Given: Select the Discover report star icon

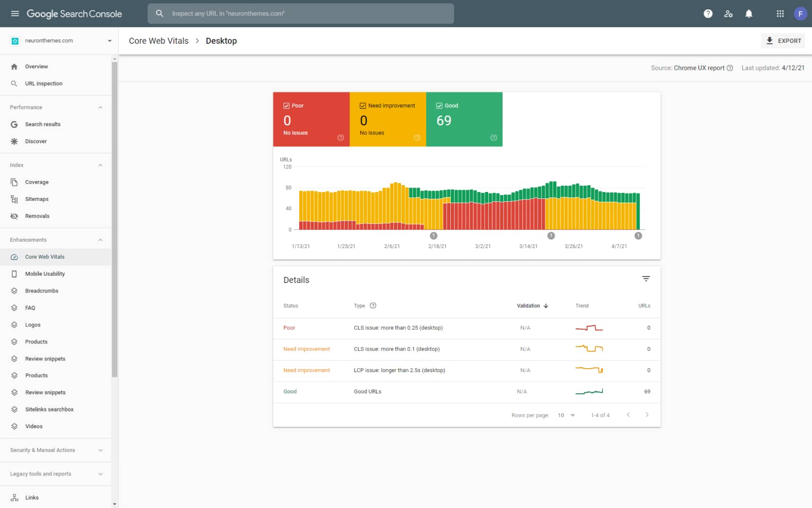Looking at the screenshot, I should pos(15,141).
